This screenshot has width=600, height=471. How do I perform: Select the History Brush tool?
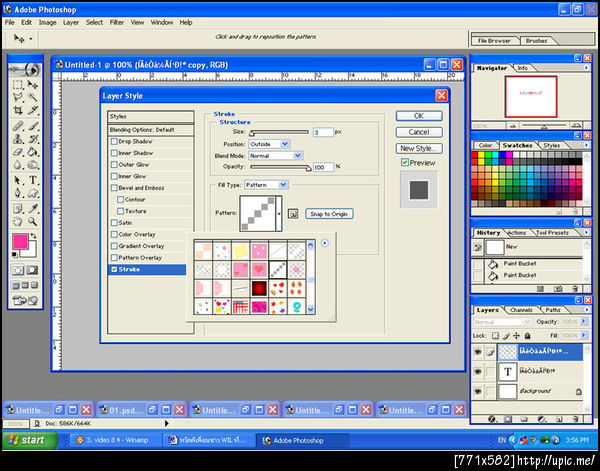coord(33,139)
